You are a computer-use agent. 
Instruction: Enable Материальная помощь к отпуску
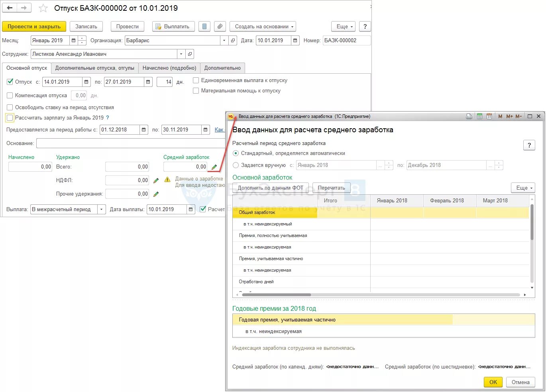click(196, 90)
